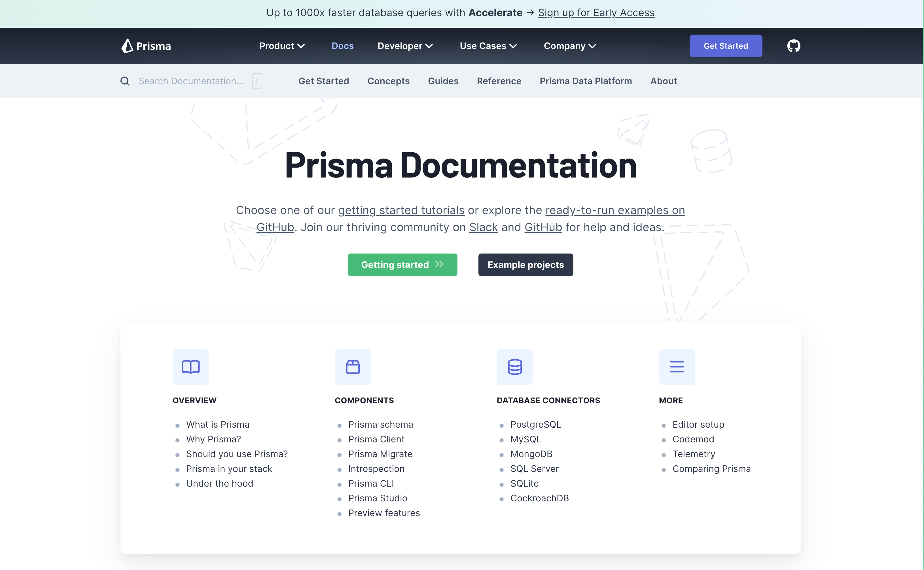924x570 pixels.
Task: Expand the Product dropdown menu
Action: point(282,46)
